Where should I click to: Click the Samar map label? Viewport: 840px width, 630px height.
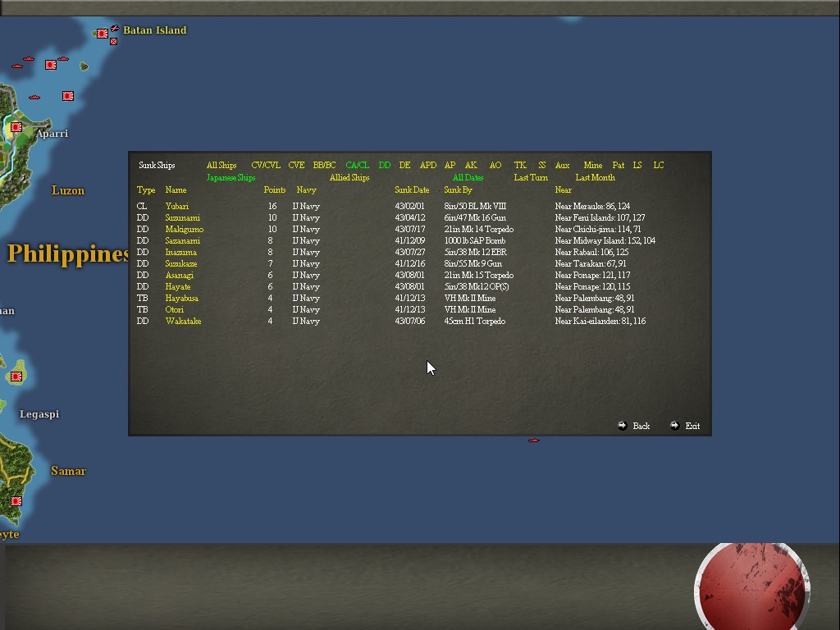(x=68, y=471)
